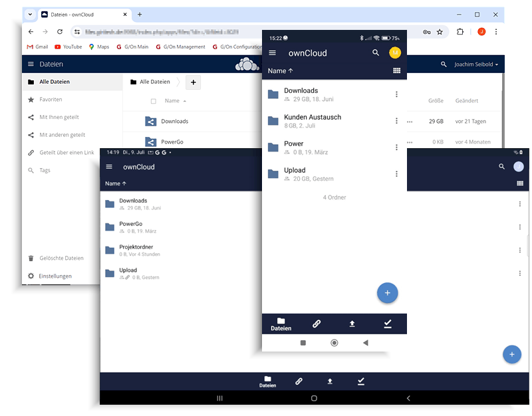
Task: Tap search icon in tablet app
Action: (501, 167)
